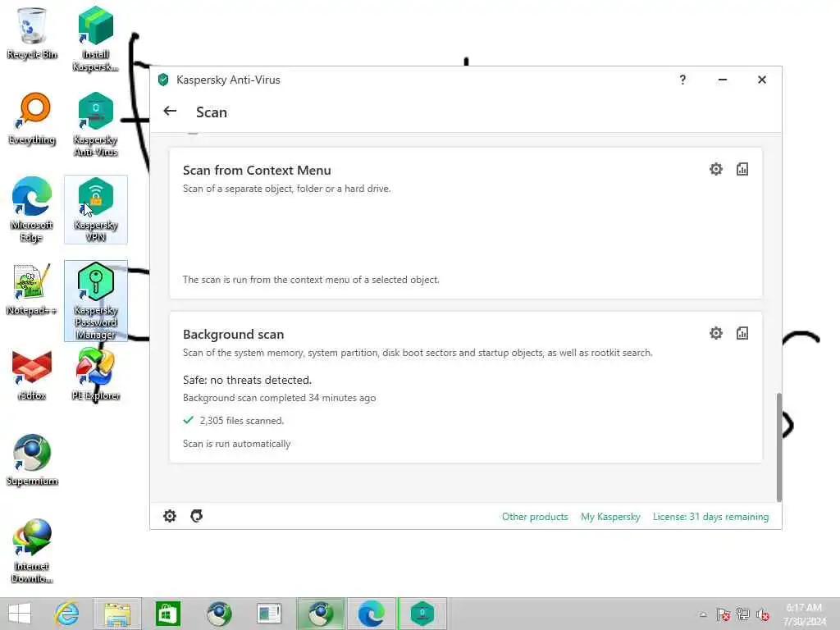This screenshot has height=630, width=840.
Task: Go back with the Scan arrow
Action: (x=170, y=111)
